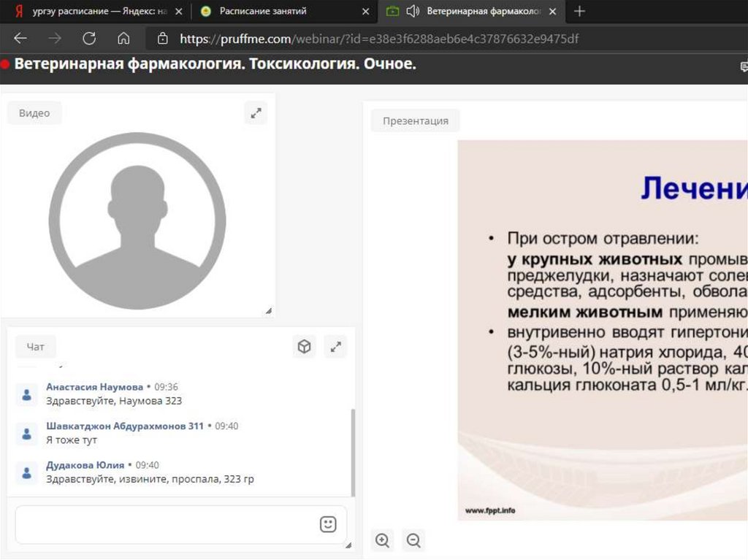Open the emoji picker in chat input
Image resolution: width=748 pixels, height=560 pixels.
328,524
